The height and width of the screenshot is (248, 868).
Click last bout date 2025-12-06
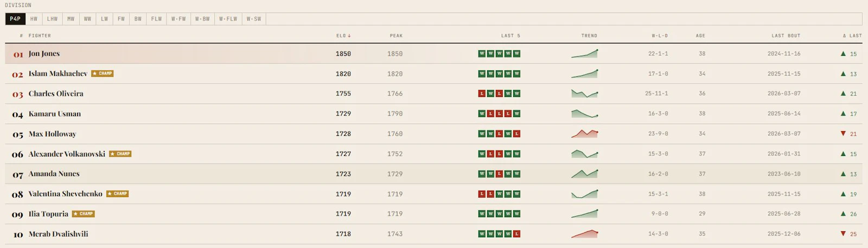(x=784, y=234)
